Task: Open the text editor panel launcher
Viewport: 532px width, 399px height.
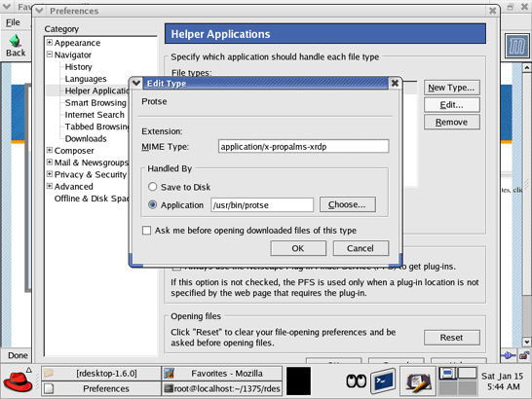Action: 418,381
